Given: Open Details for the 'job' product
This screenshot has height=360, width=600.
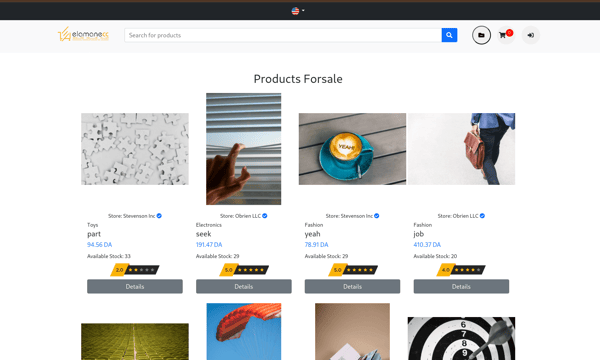Looking at the screenshot, I should [x=461, y=287].
